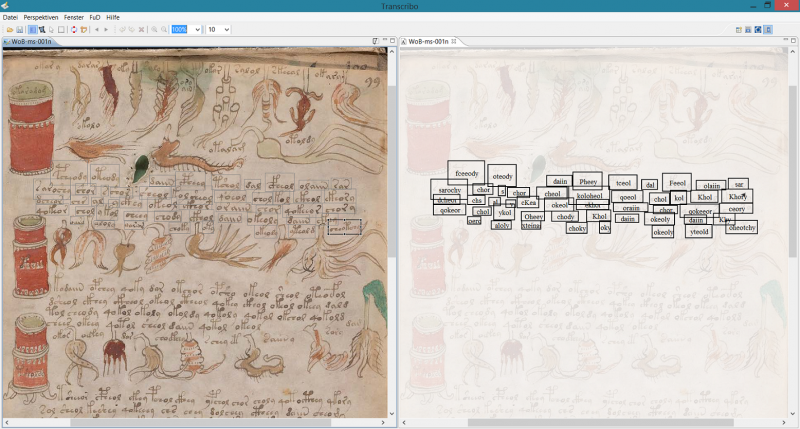The height and width of the screenshot is (429, 800).
Task: Save with the floppy disk toolbar icon
Action: [19, 30]
